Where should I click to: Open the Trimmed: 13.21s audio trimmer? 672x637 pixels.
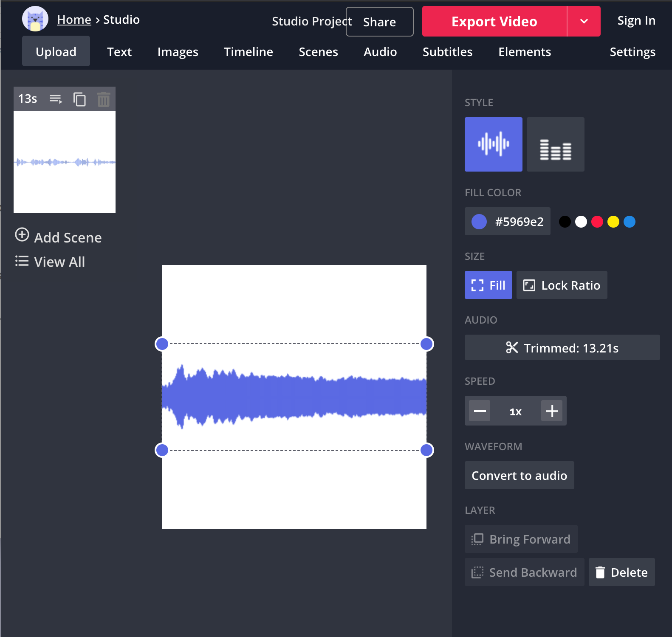pos(562,348)
